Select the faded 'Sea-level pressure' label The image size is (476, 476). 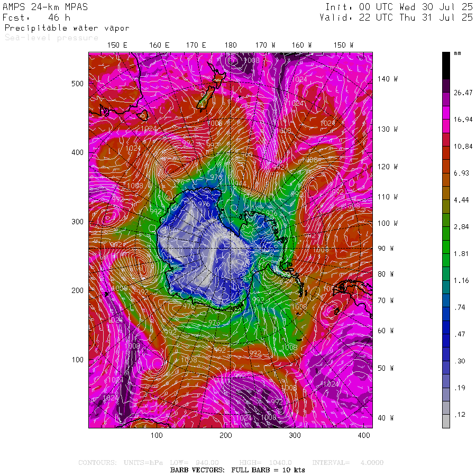coord(52,38)
